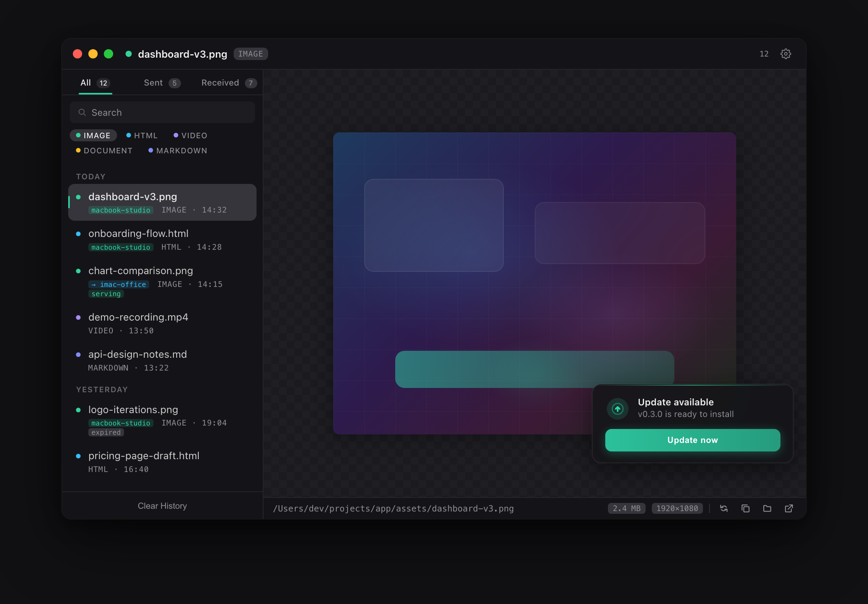Click the item count 12 in the title bar
The image size is (868, 604).
[764, 54]
